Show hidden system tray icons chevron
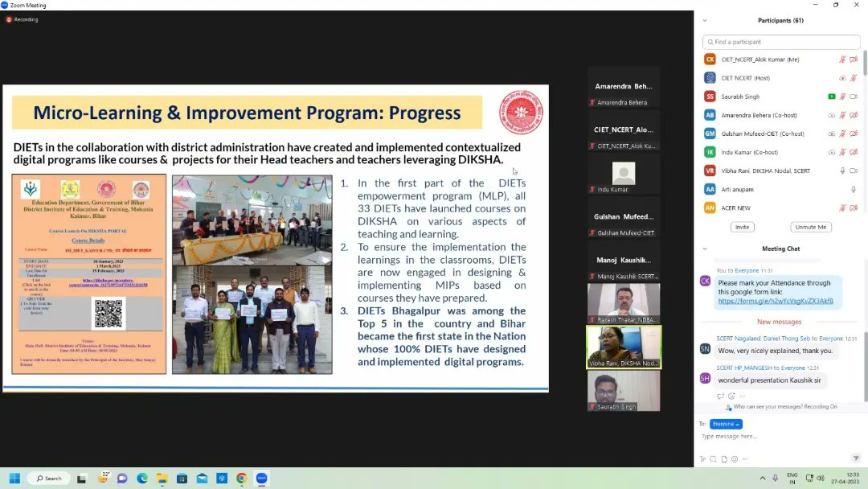The width and height of the screenshot is (868, 489). 762,479
